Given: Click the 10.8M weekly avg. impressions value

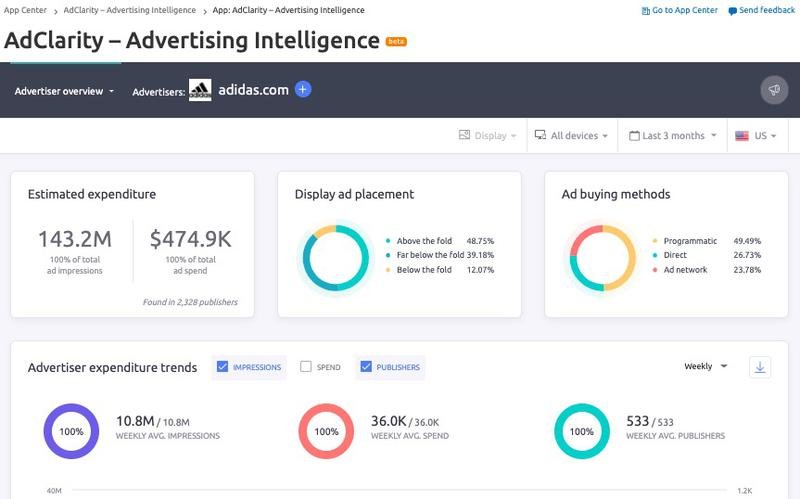Looking at the screenshot, I should (135, 421).
